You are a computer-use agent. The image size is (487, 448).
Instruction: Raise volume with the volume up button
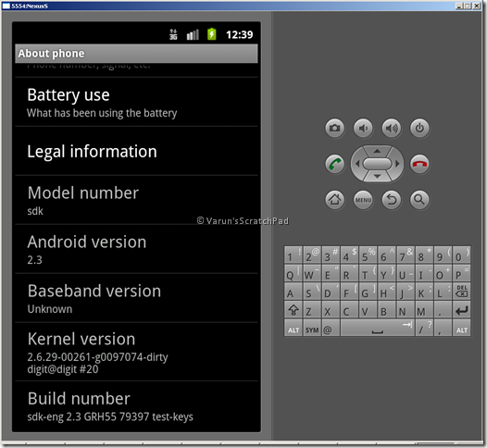392,128
